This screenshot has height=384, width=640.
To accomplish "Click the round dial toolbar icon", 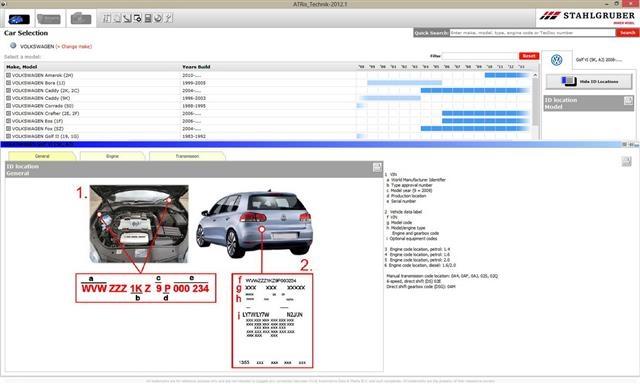I will pos(158,18).
